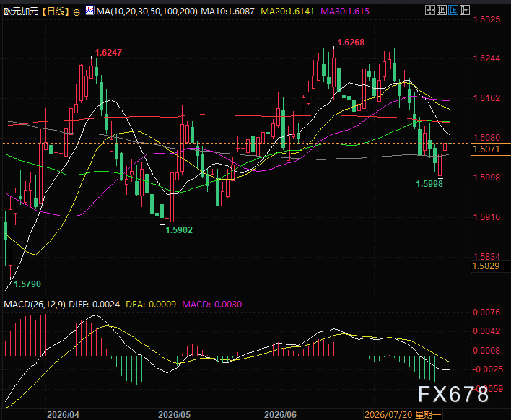Click the blue play-forward chart icon
Screen dimensions: 511x420
453,10
